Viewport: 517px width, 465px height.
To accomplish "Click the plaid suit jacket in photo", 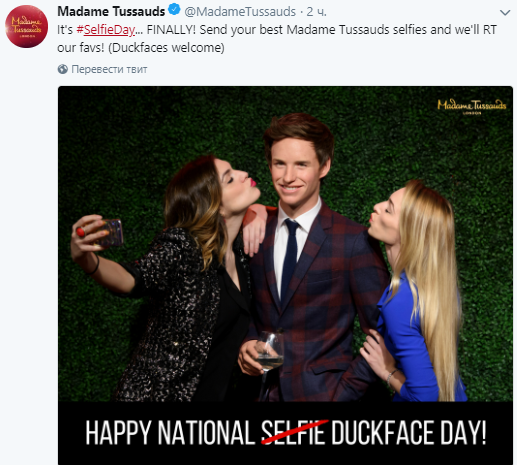I will pyautogui.click(x=320, y=300).
